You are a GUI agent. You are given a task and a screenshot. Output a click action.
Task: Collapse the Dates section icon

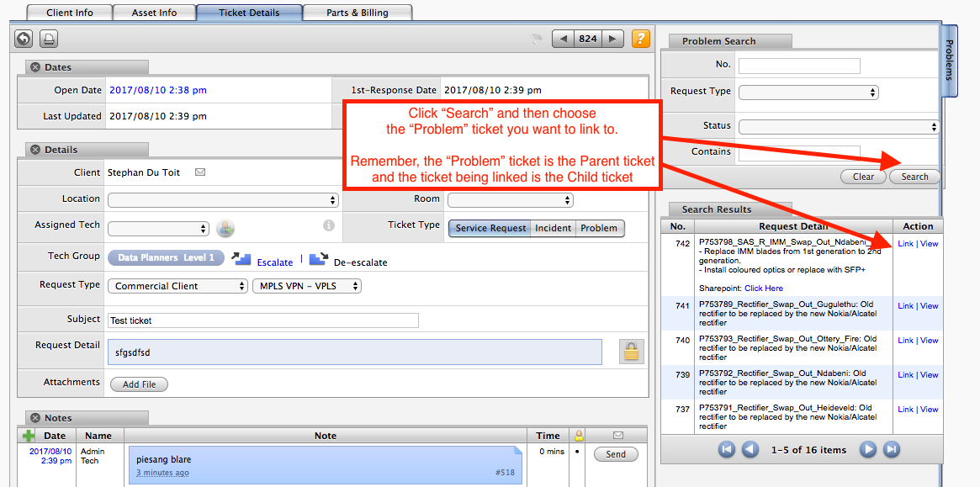(35, 67)
